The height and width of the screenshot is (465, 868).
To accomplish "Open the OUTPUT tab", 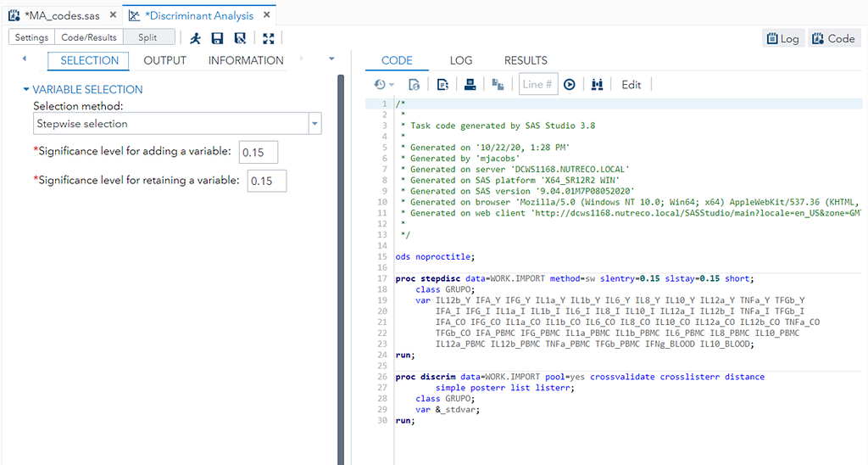I will 164,60.
